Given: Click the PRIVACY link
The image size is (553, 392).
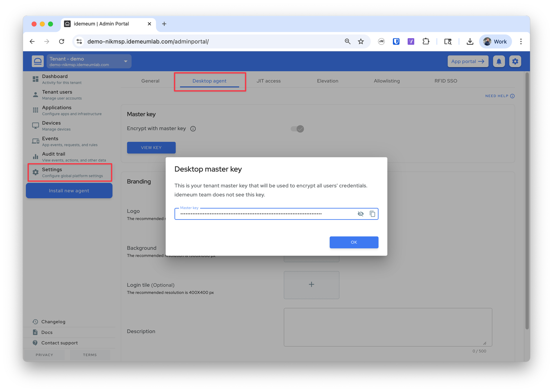Looking at the screenshot, I should pyautogui.click(x=44, y=355).
